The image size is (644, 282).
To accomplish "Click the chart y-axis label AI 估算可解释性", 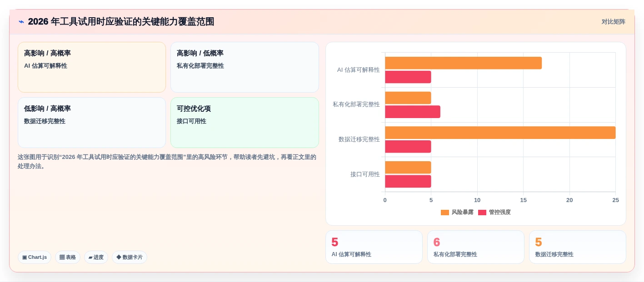I will coord(358,70).
